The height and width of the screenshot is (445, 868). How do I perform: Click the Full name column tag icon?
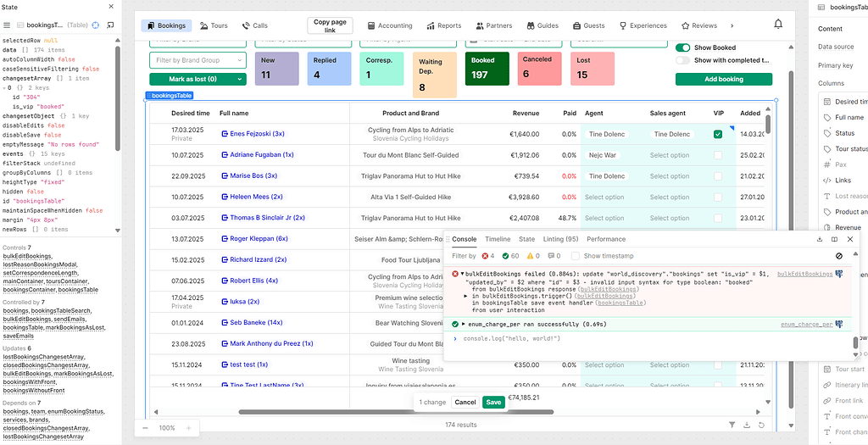827,117
